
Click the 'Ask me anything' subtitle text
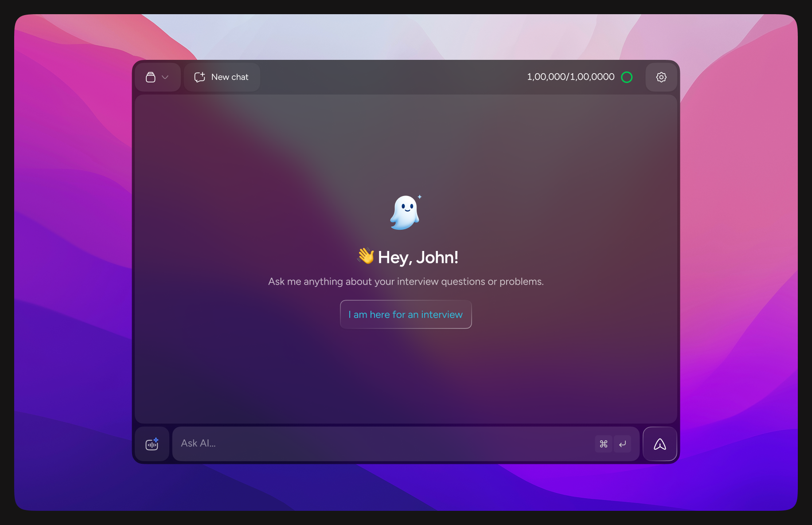(x=406, y=282)
